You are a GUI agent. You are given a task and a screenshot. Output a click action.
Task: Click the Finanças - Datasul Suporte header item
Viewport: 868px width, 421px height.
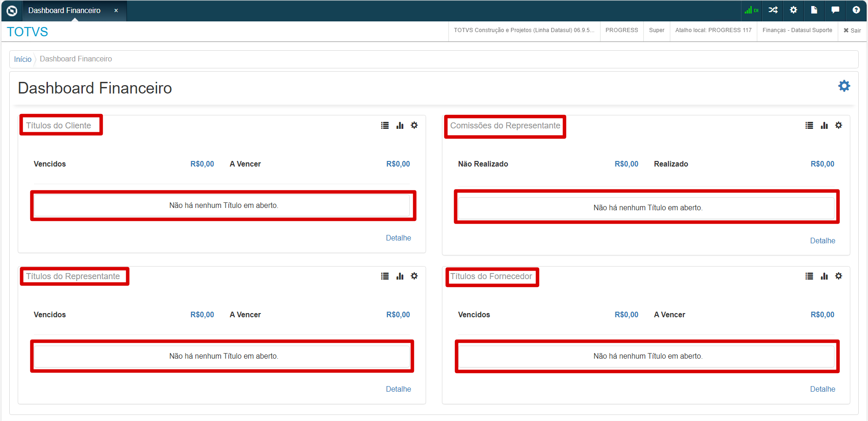[797, 30]
